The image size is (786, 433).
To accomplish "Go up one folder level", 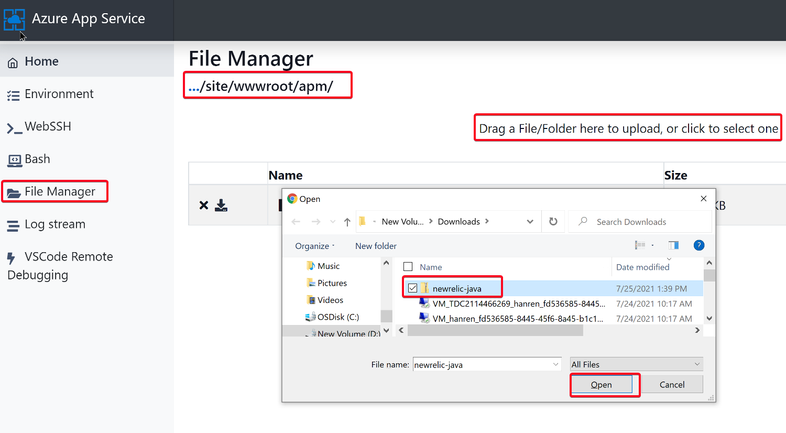I will pos(347,222).
